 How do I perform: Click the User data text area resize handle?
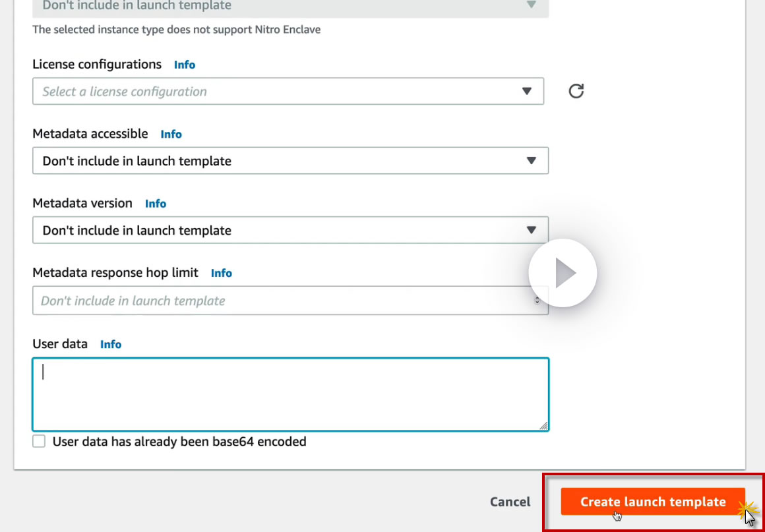click(x=543, y=426)
